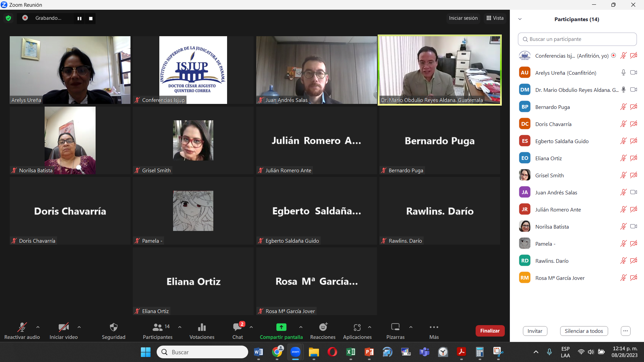
Task: Expand audio options arrow next to Reactivar audio
Action: coord(38,327)
